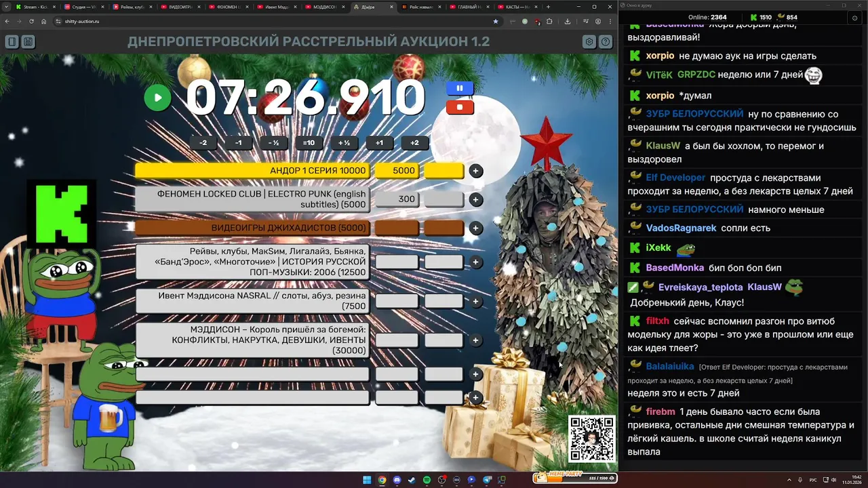Click the Online: 2364 counter in chat window
Viewport: 868px width, 488px height.
[707, 17]
